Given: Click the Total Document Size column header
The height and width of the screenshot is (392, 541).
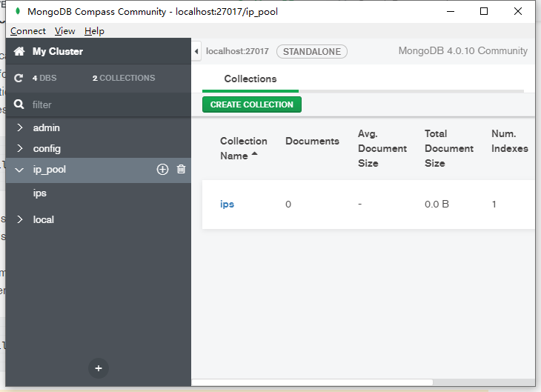Looking at the screenshot, I should pyautogui.click(x=449, y=148).
